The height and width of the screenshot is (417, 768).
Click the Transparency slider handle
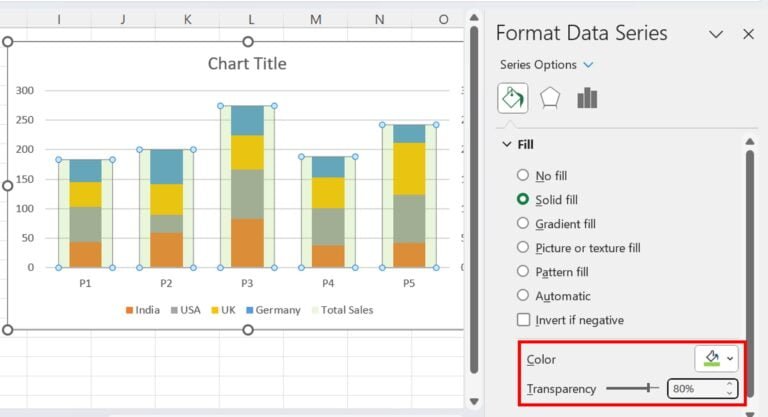click(649, 388)
